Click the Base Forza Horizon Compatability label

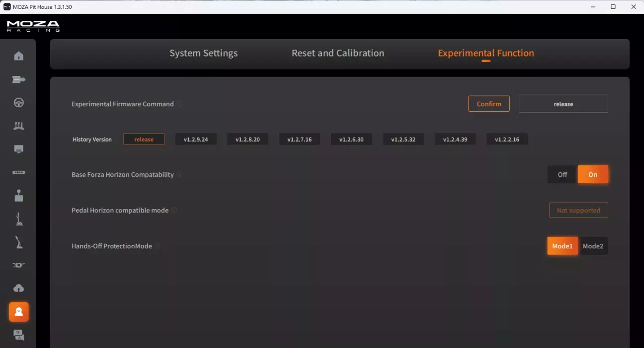point(123,175)
